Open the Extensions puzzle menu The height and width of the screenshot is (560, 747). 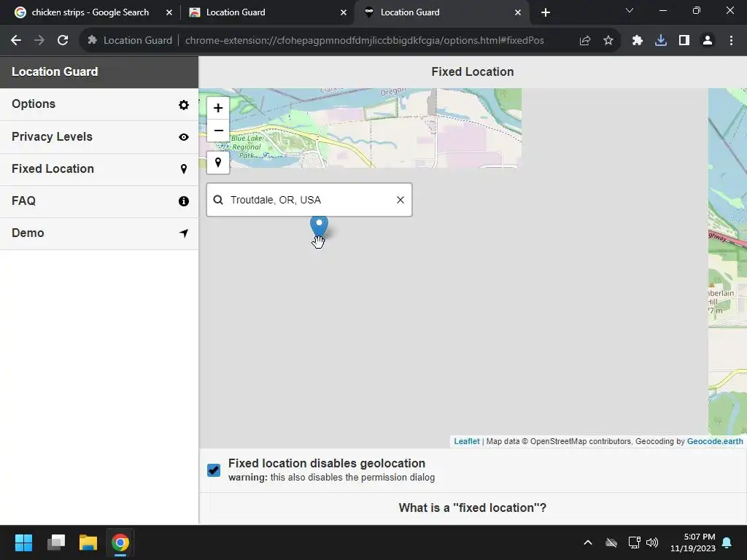[x=638, y=41]
